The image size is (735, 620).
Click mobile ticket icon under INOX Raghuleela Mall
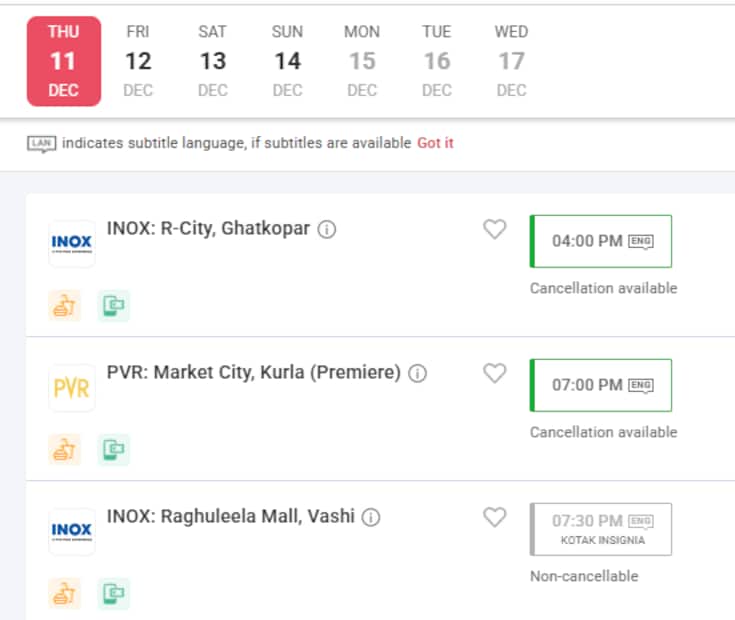coord(114,594)
